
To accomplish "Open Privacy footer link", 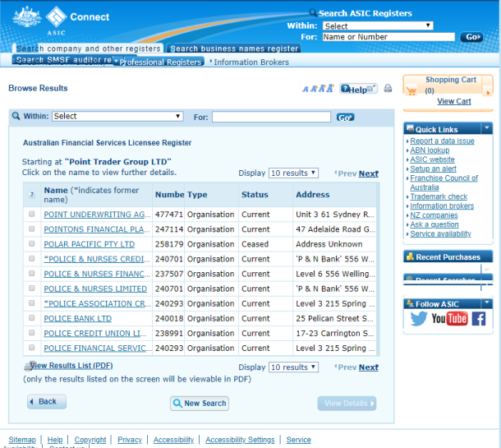I will 130,440.
